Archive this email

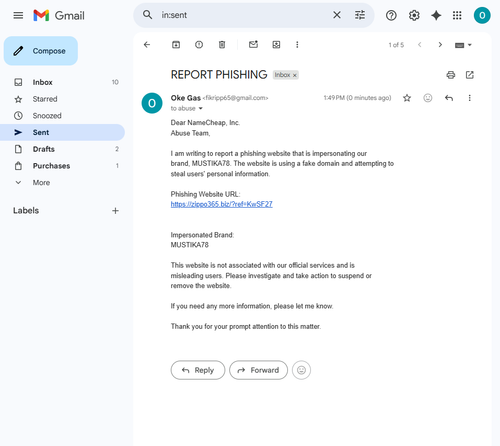point(176,45)
